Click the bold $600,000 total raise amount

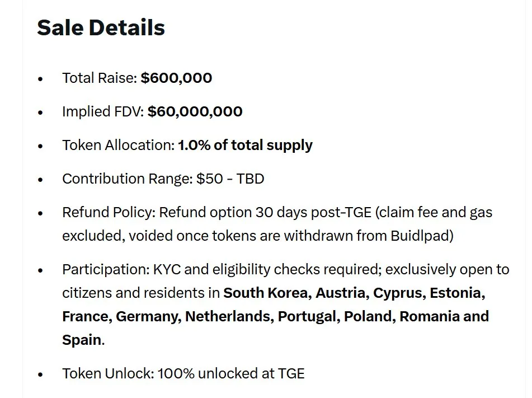(x=176, y=78)
